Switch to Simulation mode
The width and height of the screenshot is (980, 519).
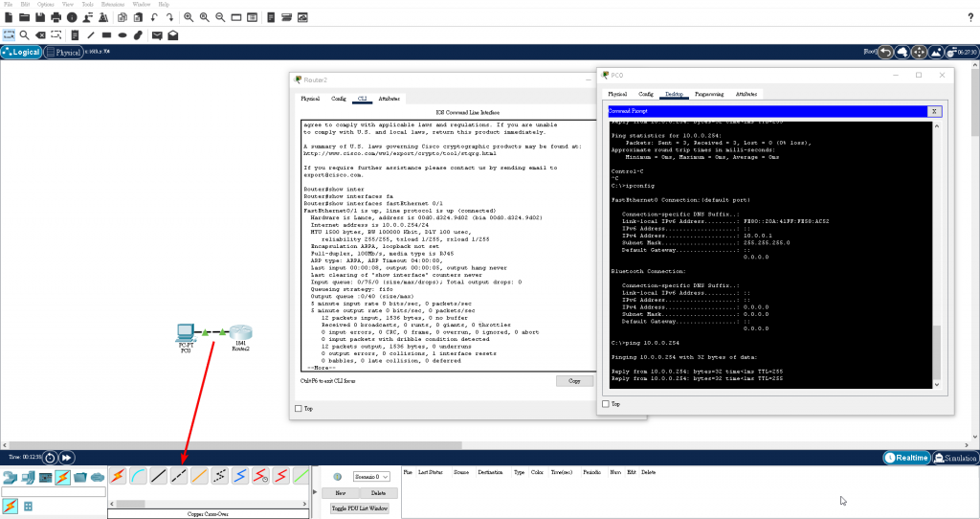[955, 458]
